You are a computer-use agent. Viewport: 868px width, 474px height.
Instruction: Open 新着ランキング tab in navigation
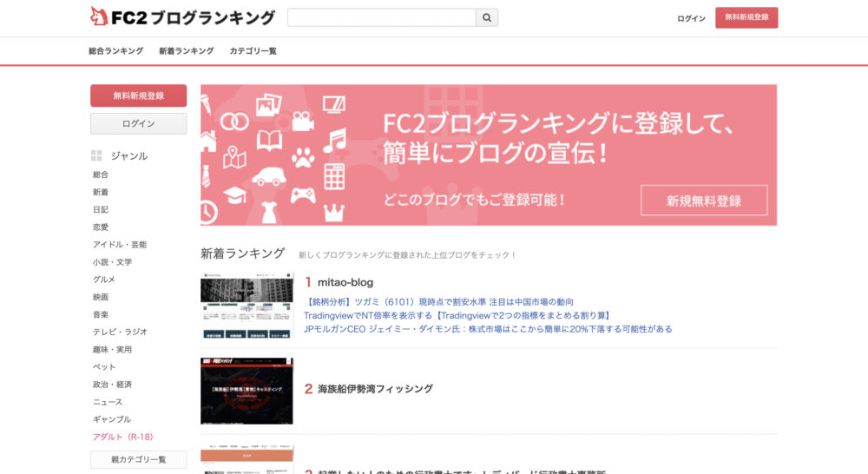[x=186, y=51]
